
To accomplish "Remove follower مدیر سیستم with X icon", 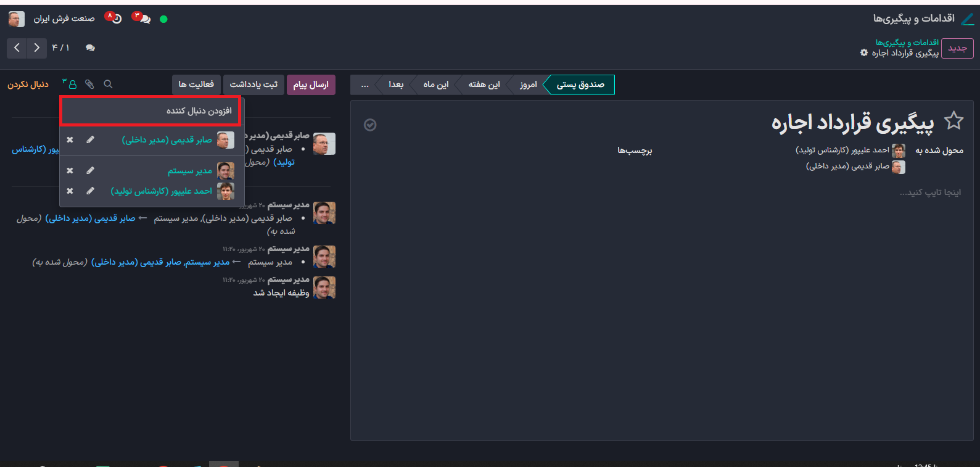I will click(x=70, y=170).
